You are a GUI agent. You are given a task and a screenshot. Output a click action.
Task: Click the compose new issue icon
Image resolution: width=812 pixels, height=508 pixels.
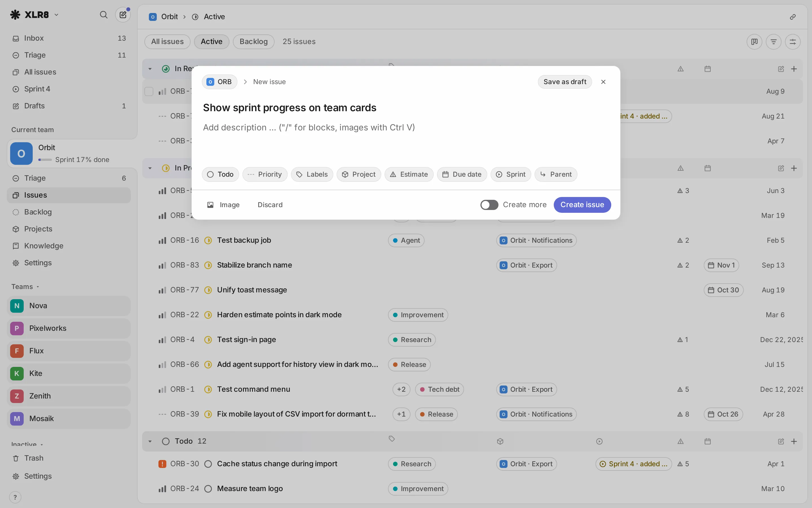tap(123, 15)
